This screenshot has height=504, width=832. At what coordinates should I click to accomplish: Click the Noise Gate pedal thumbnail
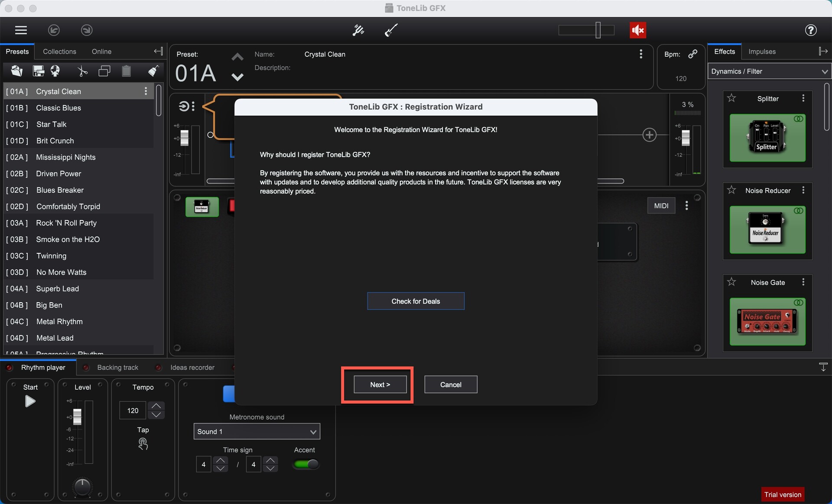pyautogui.click(x=767, y=322)
